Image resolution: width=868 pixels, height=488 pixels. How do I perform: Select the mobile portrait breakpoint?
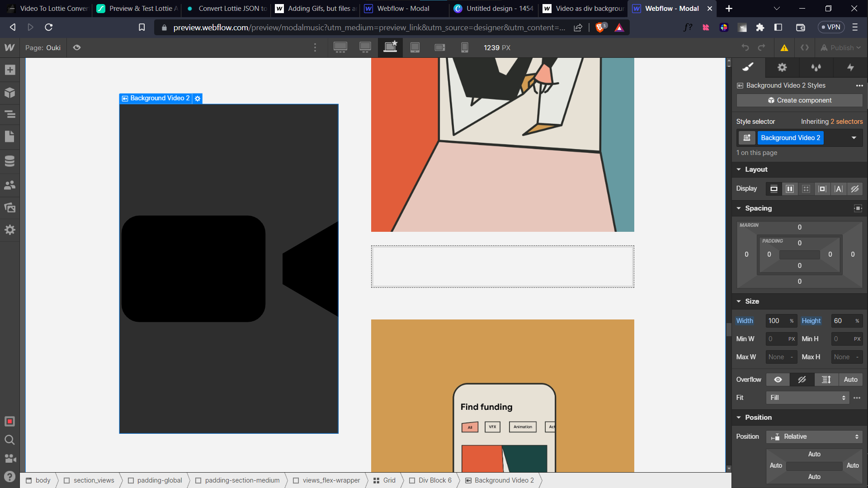(464, 47)
